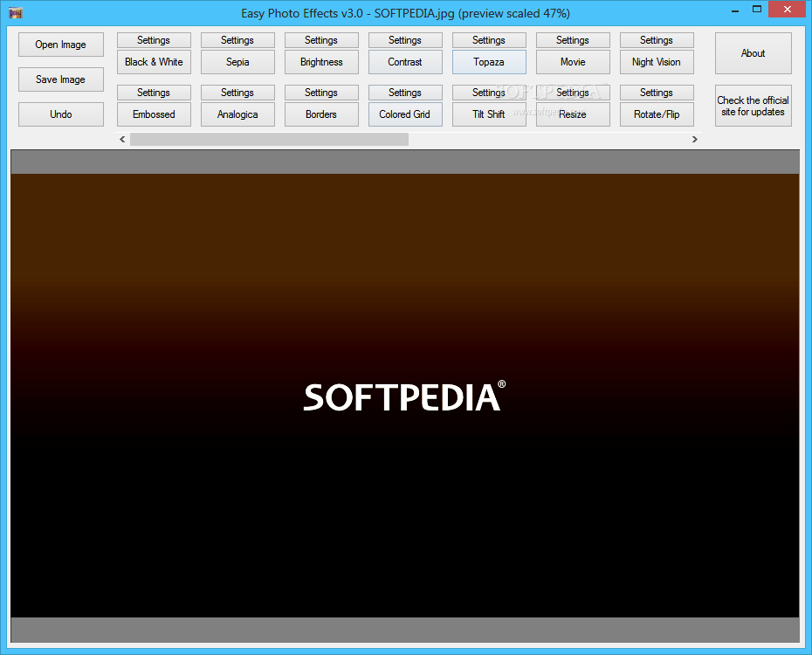Apply the Colored Grid effect
812x655 pixels.
tap(405, 114)
